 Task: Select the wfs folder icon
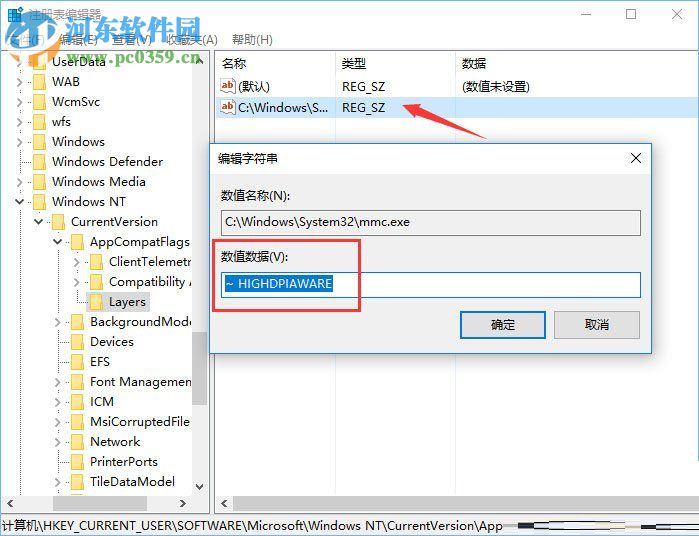point(39,122)
